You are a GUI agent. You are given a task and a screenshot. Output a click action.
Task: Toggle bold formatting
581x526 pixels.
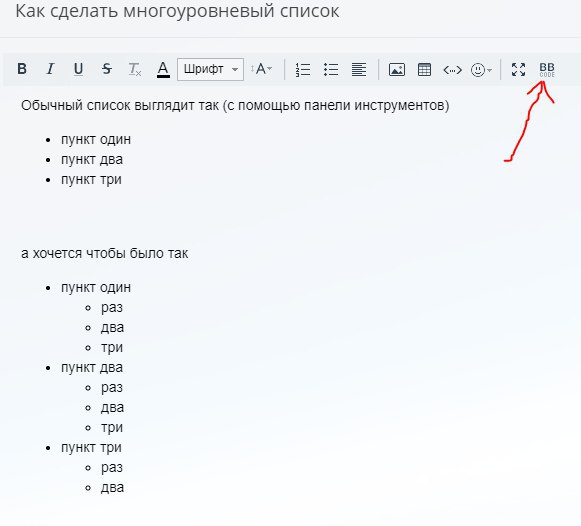click(x=22, y=69)
